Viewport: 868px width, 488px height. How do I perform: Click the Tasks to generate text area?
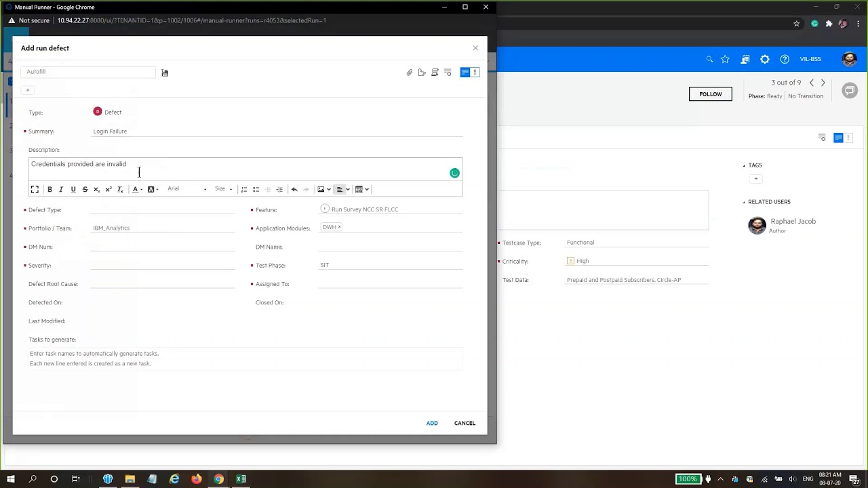coord(245,359)
